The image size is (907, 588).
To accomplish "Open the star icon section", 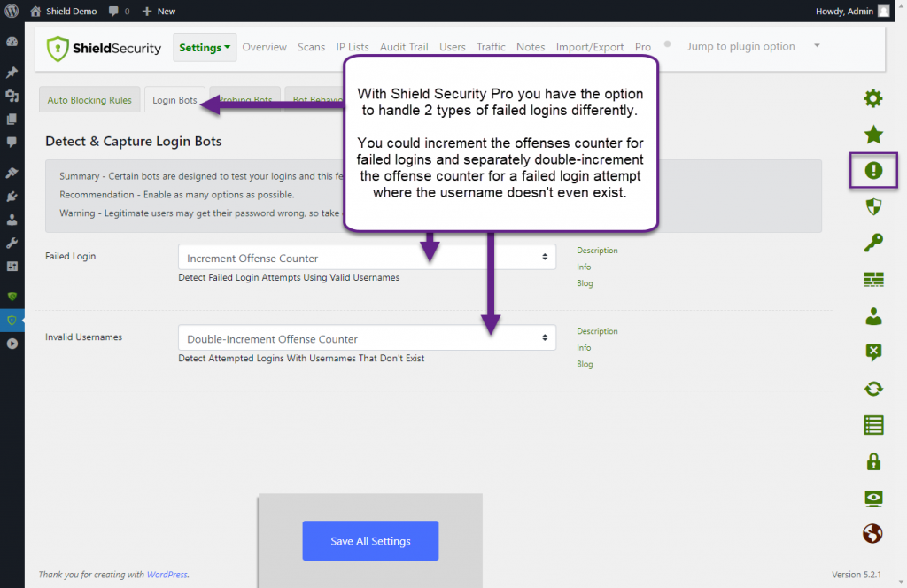I will click(x=872, y=135).
